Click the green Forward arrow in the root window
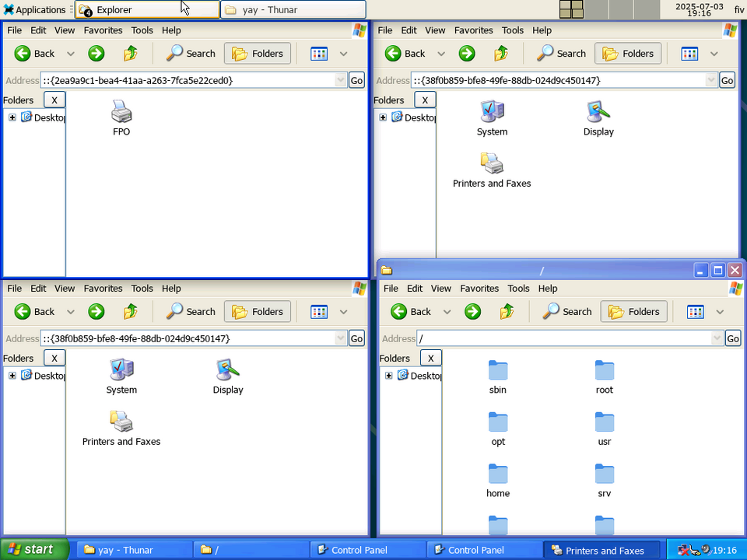 [x=472, y=311]
